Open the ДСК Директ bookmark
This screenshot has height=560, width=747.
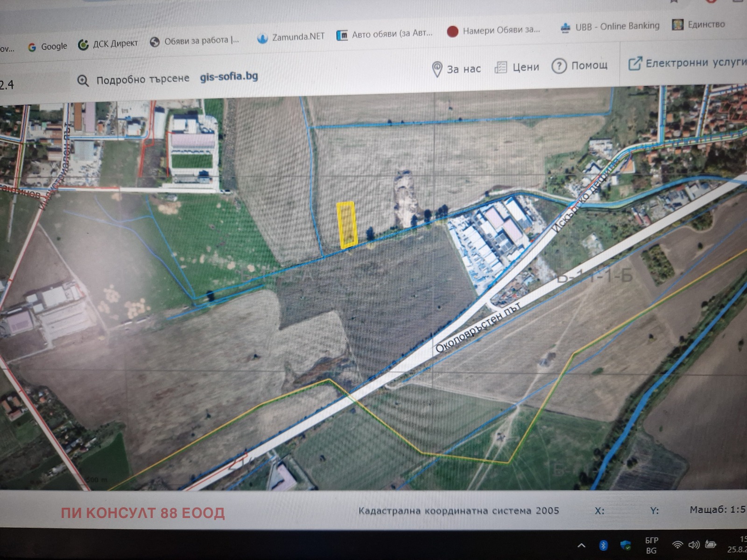point(108,44)
